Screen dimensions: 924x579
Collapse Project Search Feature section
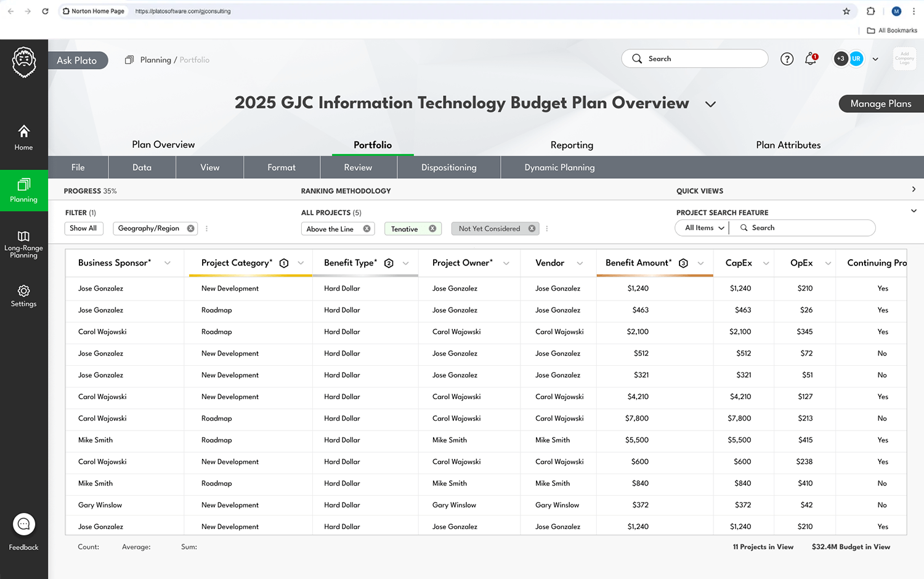tap(914, 211)
